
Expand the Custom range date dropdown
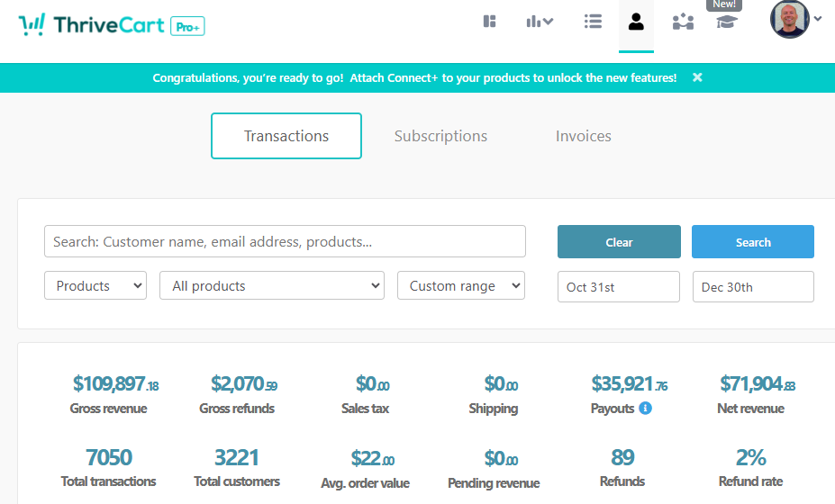pos(461,286)
